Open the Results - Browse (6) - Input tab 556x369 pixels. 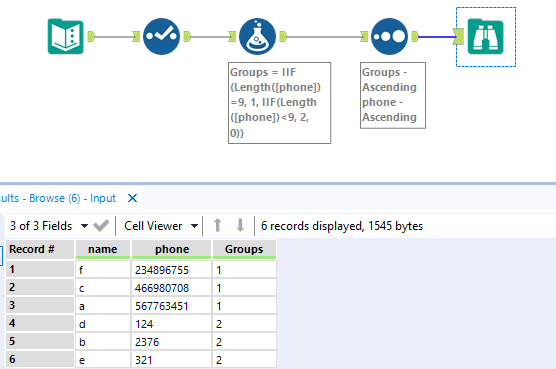pos(58,198)
